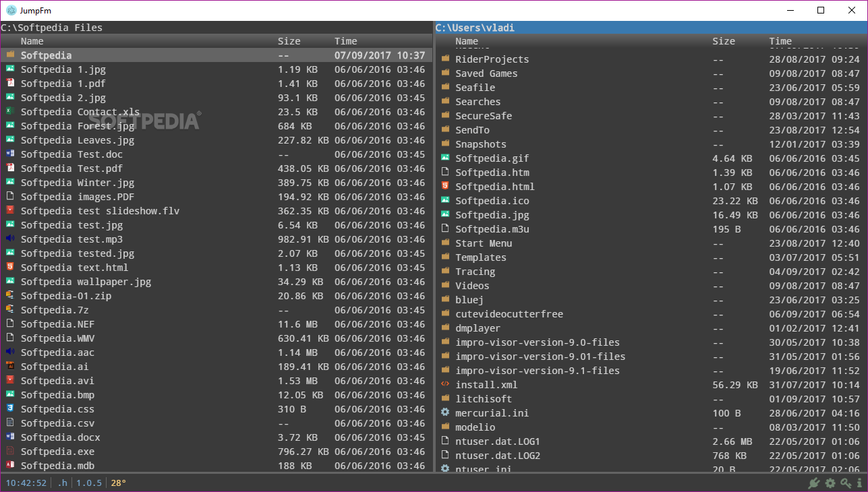This screenshot has width=868, height=492.
Task: Toggle hidden files '.h' indicator in status bar
Action: (x=62, y=483)
